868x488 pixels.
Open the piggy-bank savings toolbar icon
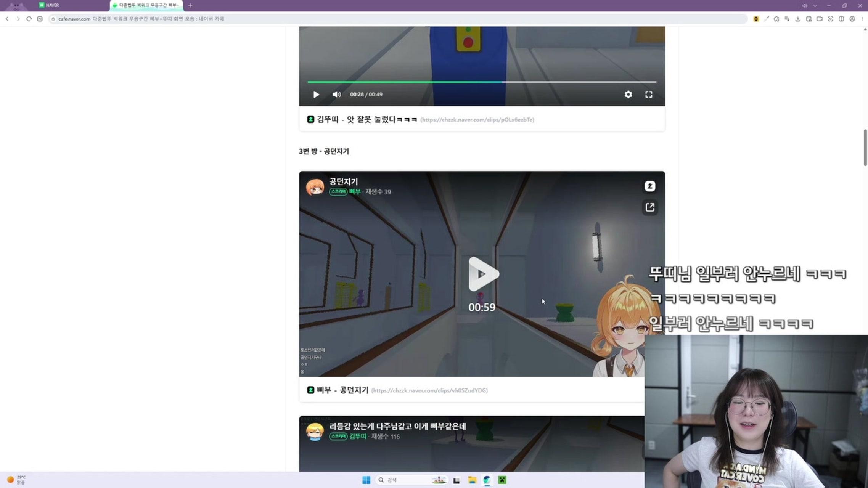(776, 19)
